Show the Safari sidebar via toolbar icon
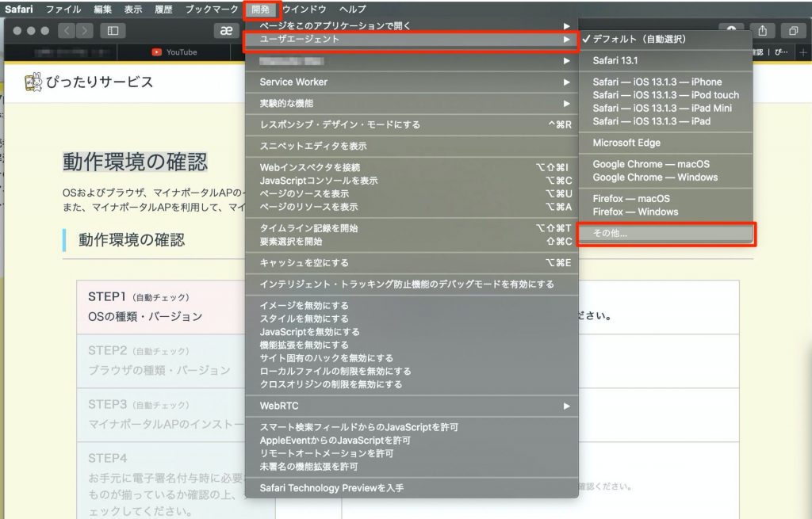Viewport: 812px width, 519px height. click(x=113, y=31)
